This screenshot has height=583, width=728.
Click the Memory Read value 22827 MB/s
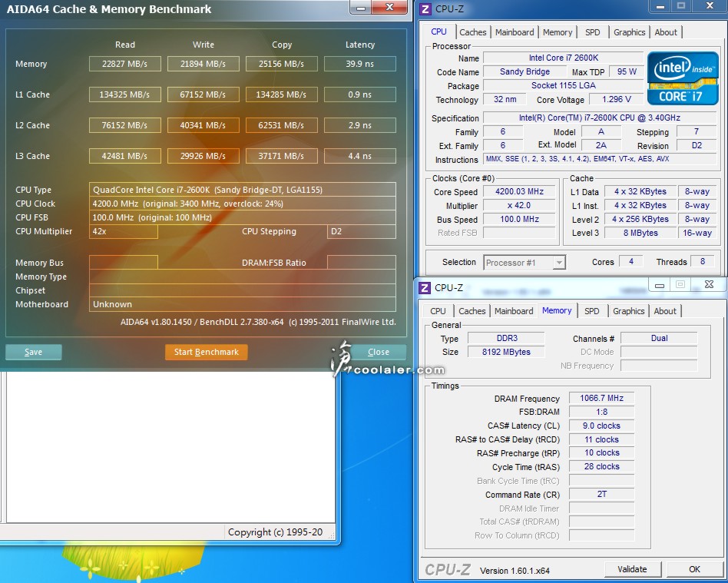(x=125, y=64)
